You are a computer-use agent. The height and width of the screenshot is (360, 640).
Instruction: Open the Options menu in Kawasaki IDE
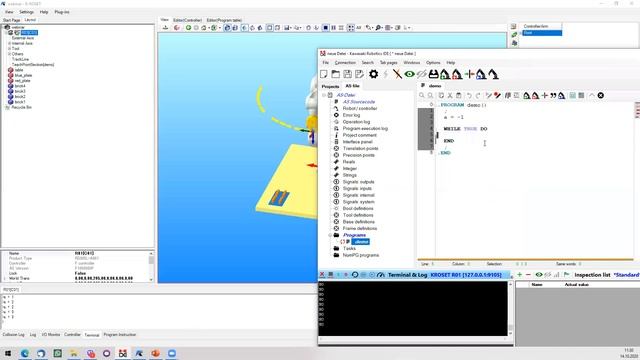tap(433, 62)
